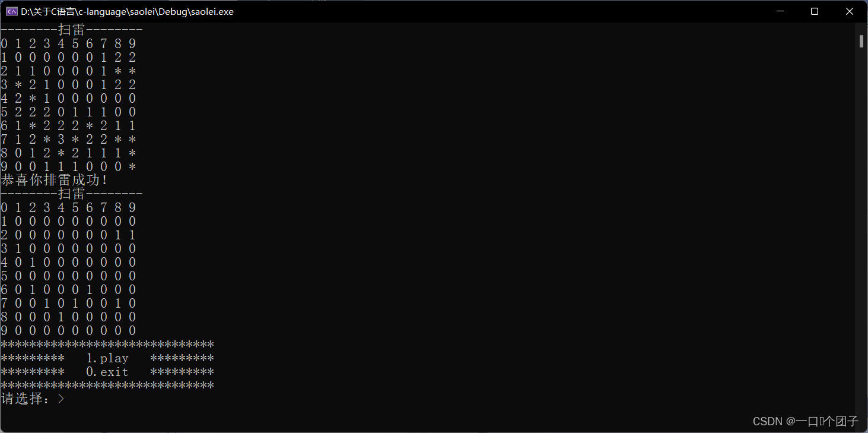Click second board row '2 0 0 0 0 0 0 0 1 1'

coord(69,235)
